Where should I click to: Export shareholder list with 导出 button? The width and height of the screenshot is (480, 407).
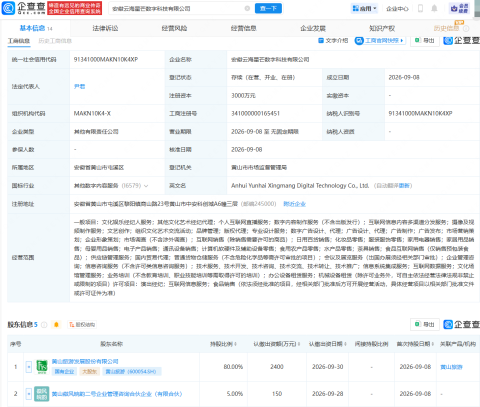[425, 324]
